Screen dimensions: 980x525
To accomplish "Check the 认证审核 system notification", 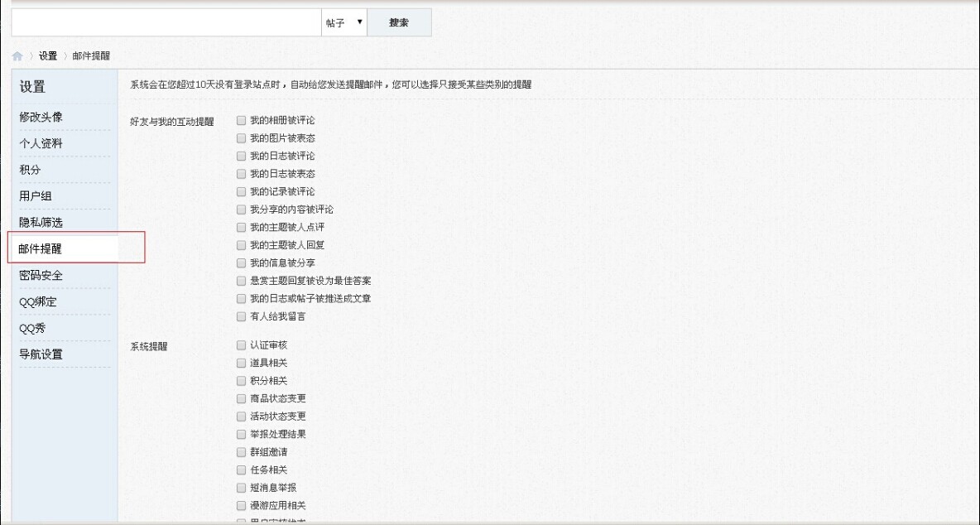I will point(240,345).
